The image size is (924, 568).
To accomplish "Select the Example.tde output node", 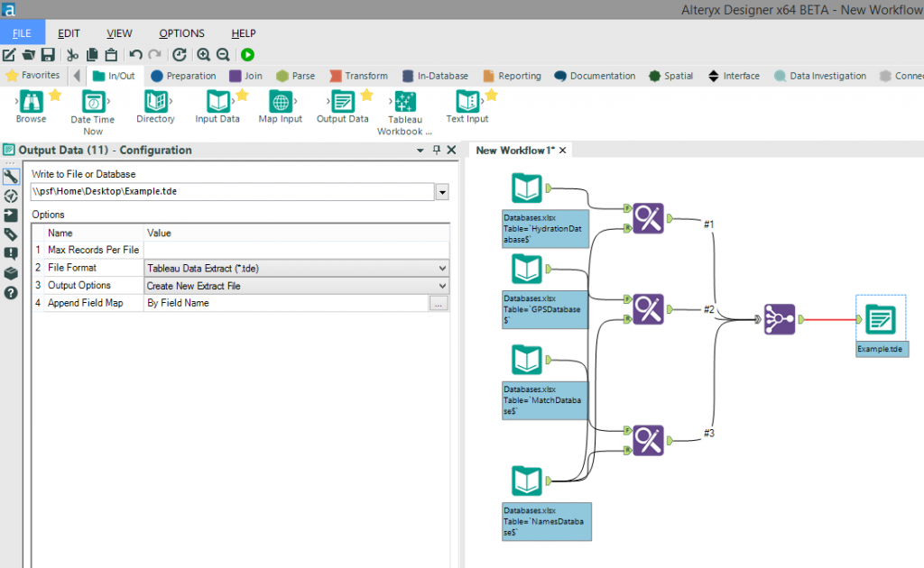I will pos(881,319).
